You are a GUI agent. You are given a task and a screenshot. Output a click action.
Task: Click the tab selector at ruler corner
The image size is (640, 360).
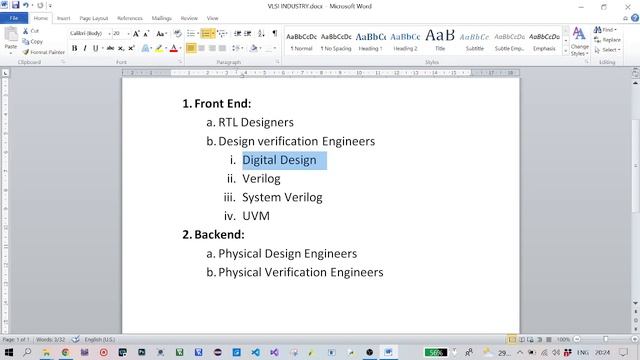click(x=5, y=73)
